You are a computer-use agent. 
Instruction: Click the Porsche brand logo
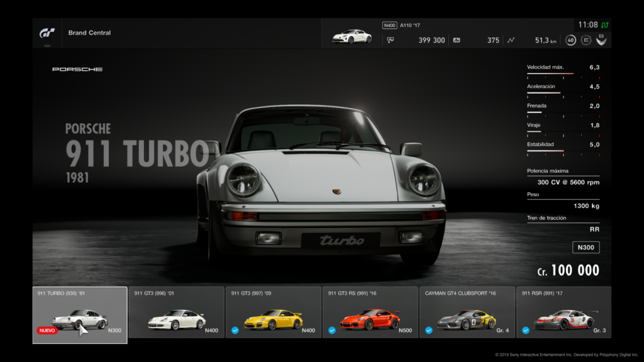(x=77, y=69)
